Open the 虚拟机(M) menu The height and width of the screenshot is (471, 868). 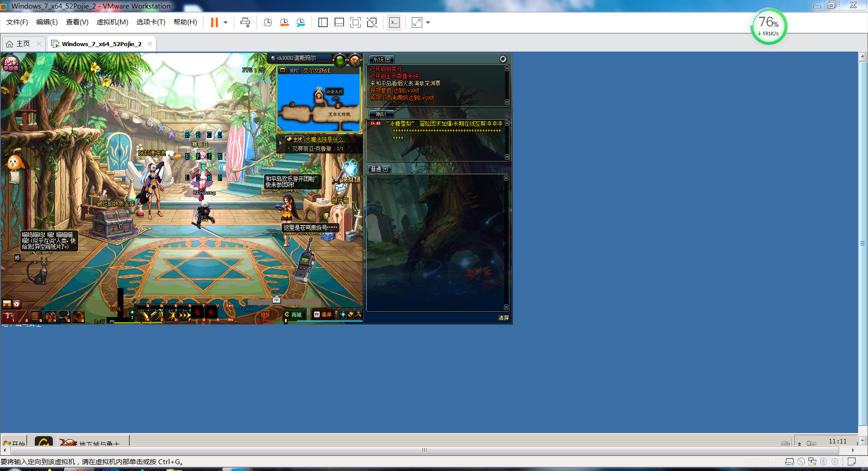tap(113, 22)
